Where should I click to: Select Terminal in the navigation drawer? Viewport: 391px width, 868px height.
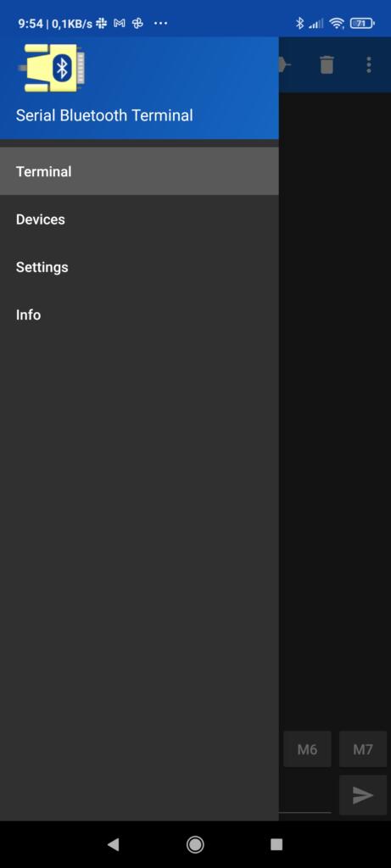pyautogui.click(x=139, y=171)
